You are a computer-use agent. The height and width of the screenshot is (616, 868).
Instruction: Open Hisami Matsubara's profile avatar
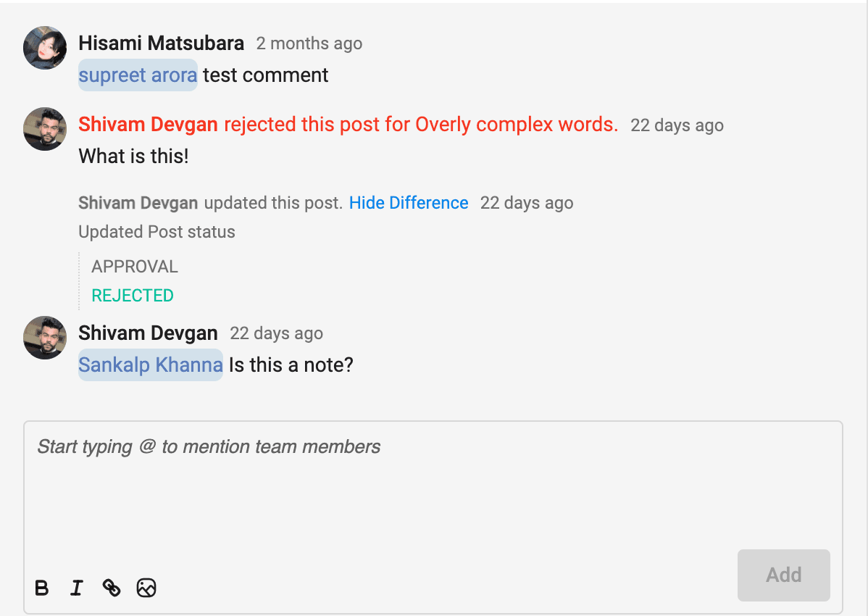coord(45,48)
